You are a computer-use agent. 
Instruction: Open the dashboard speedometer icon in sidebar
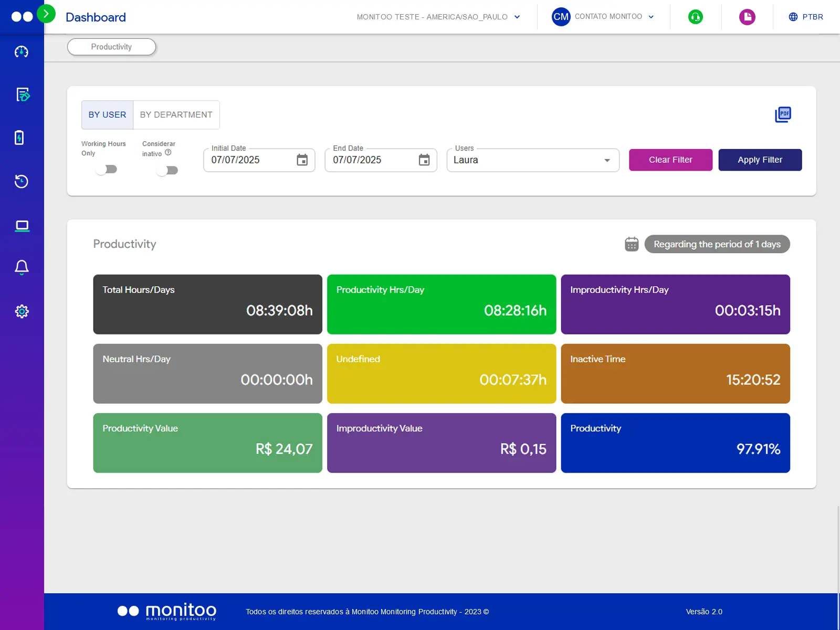click(x=22, y=51)
